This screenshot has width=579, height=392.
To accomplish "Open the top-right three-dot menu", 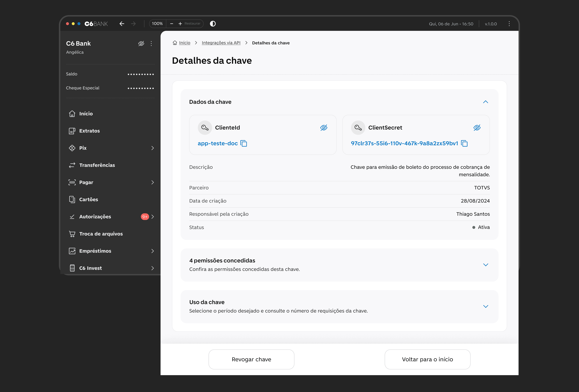I will pyautogui.click(x=509, y=24).
